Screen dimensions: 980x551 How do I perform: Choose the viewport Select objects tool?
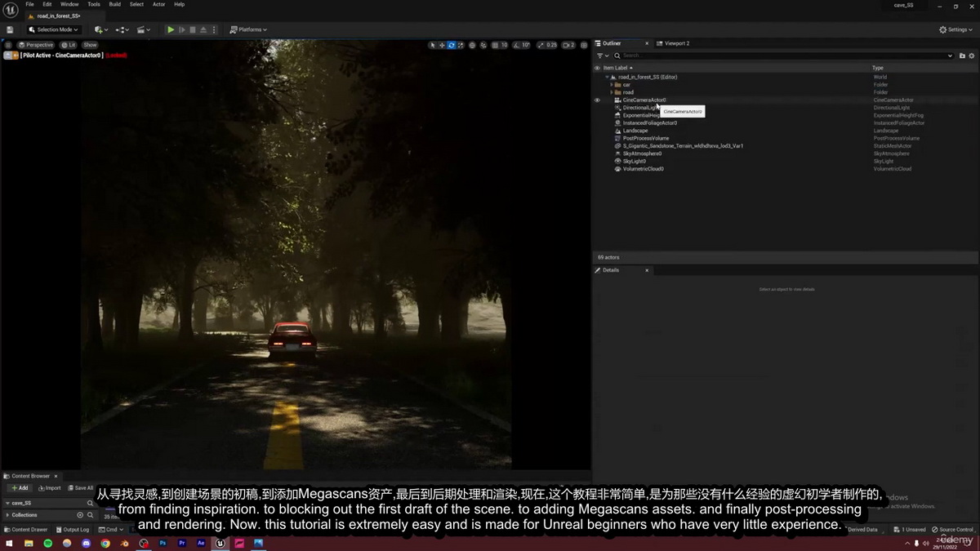point(434,45)
